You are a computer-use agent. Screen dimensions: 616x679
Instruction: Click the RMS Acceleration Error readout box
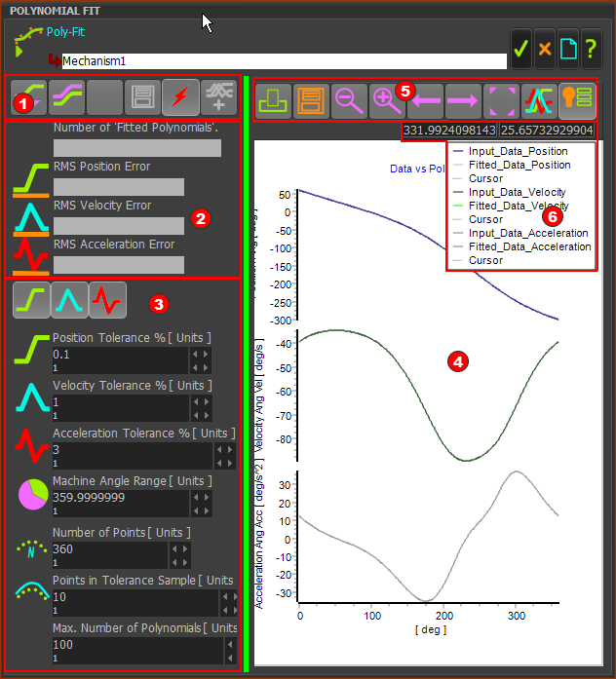pyautogui.click(x=119, y=265)
